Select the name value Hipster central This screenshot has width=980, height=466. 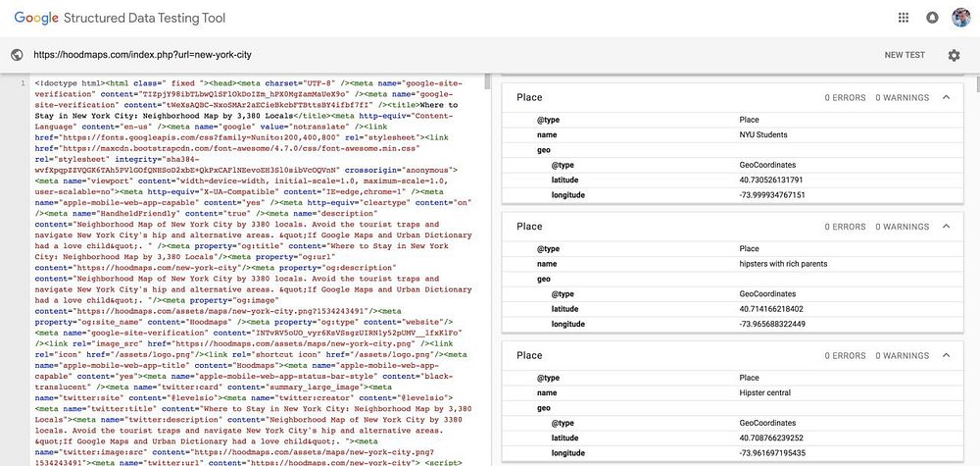(764, 392)
